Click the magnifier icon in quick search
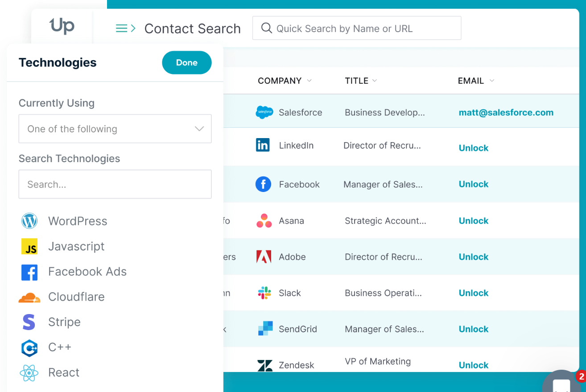Image resolution: width=586 pixels, height=392 pixels. 267,28
